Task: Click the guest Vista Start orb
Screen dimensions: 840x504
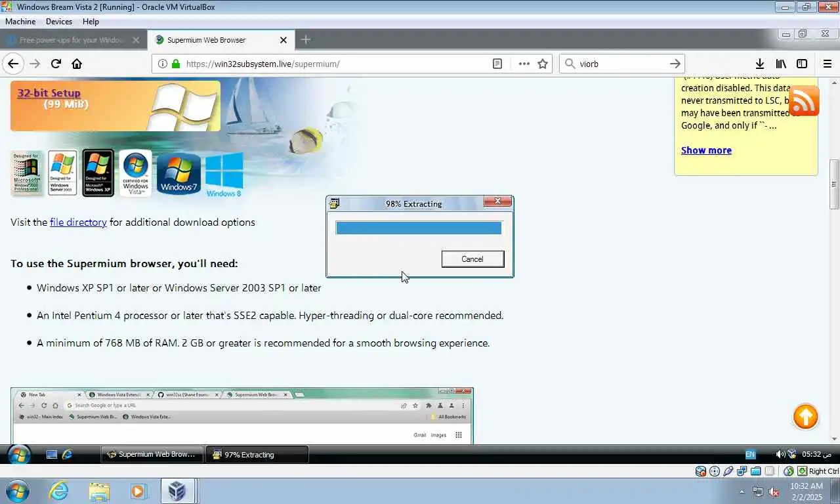Action: [18, 454]
